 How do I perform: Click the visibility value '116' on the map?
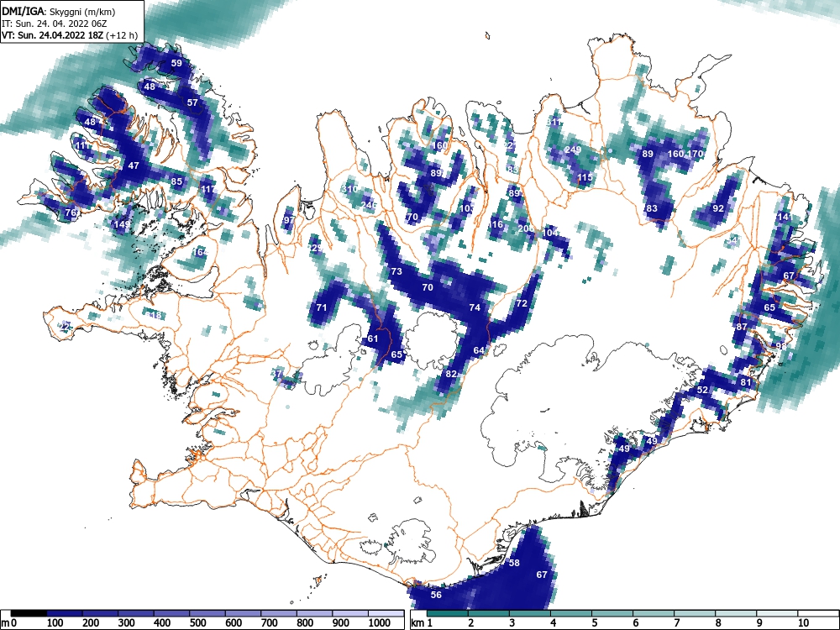(x=496, y=224)
